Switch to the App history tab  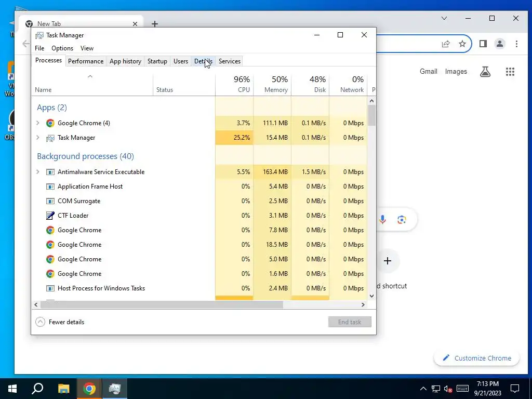point(126,61)
